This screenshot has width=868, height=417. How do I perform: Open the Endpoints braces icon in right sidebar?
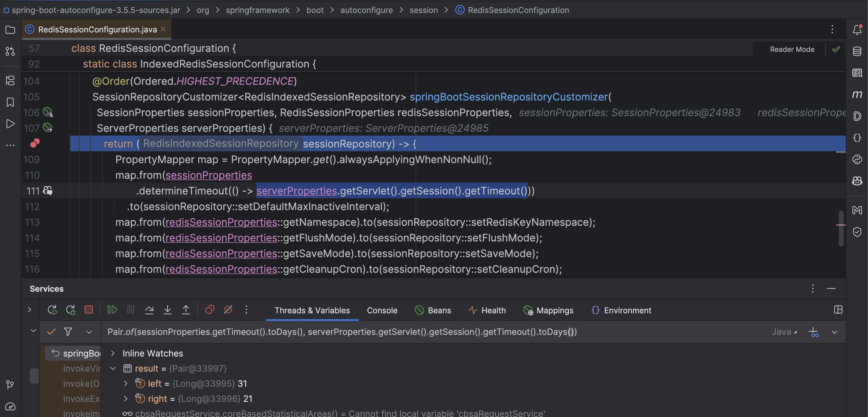(857, 137)
